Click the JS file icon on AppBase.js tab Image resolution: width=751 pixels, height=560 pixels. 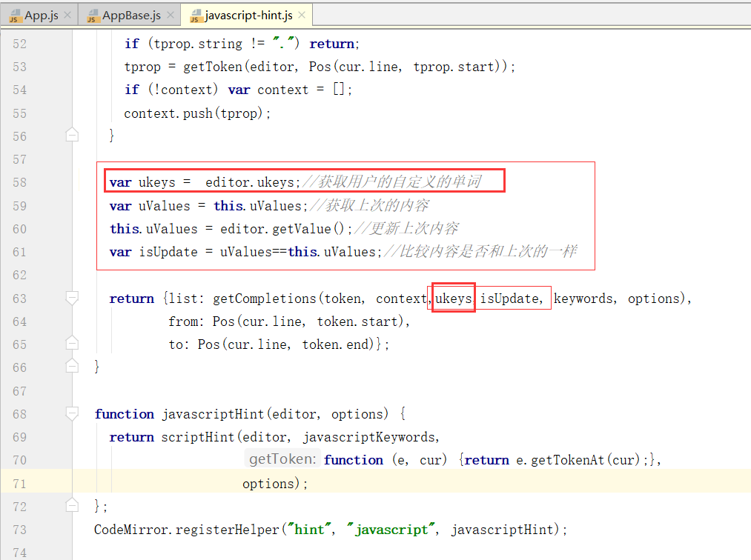click(x=93, y=16)
